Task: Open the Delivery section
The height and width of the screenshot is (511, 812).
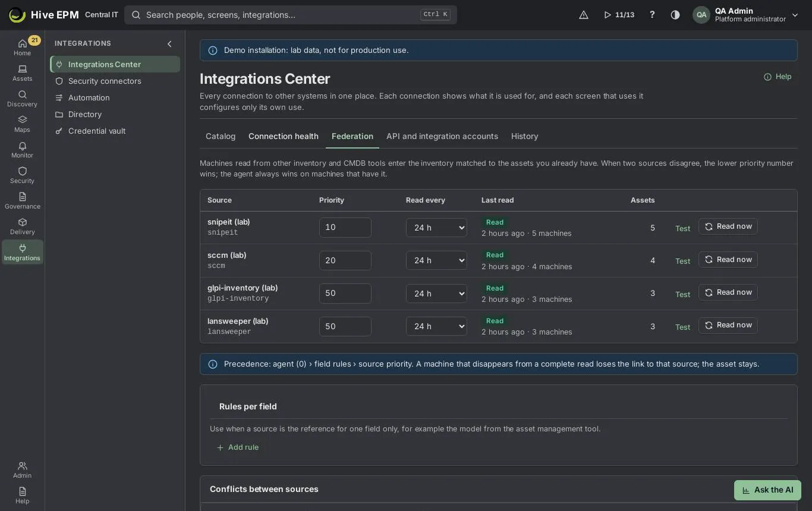Action: (22, 226)
